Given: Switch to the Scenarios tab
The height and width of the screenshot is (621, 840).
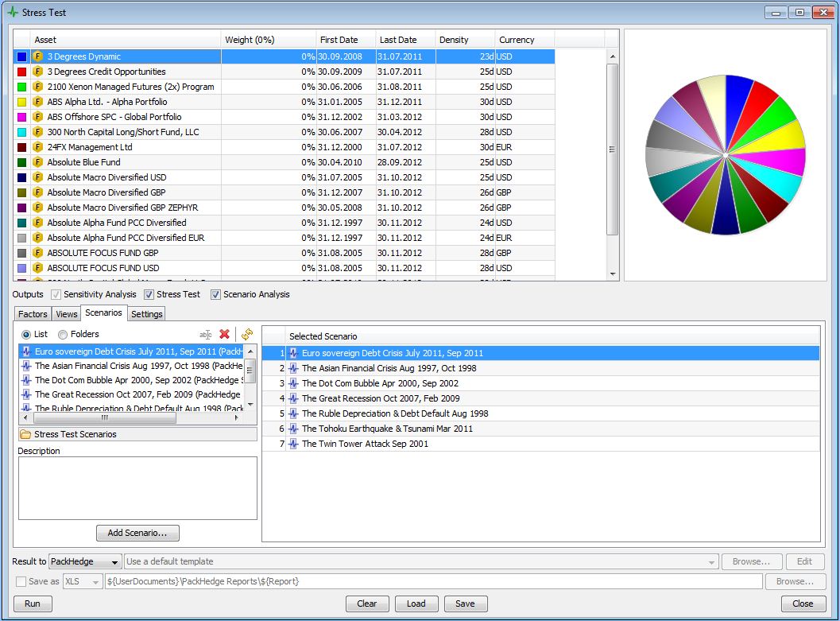Looking at the screenshot, I should (x=104, y=313).
